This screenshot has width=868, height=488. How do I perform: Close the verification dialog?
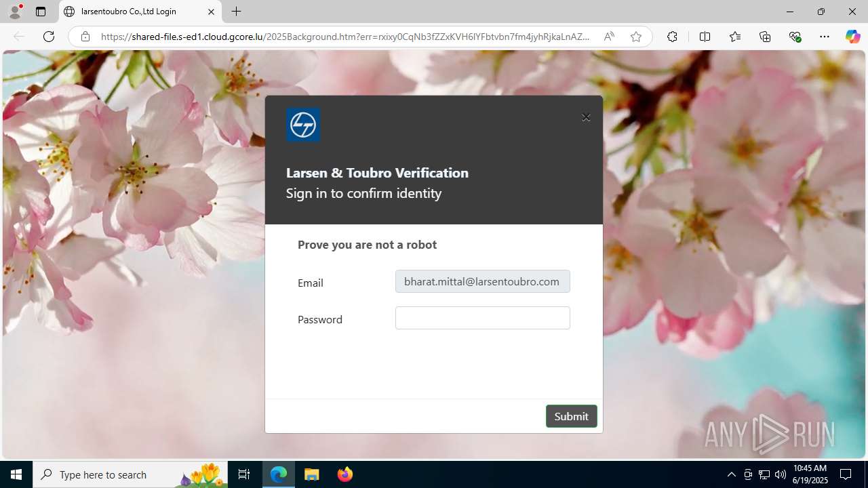click(x=586, y=117)
